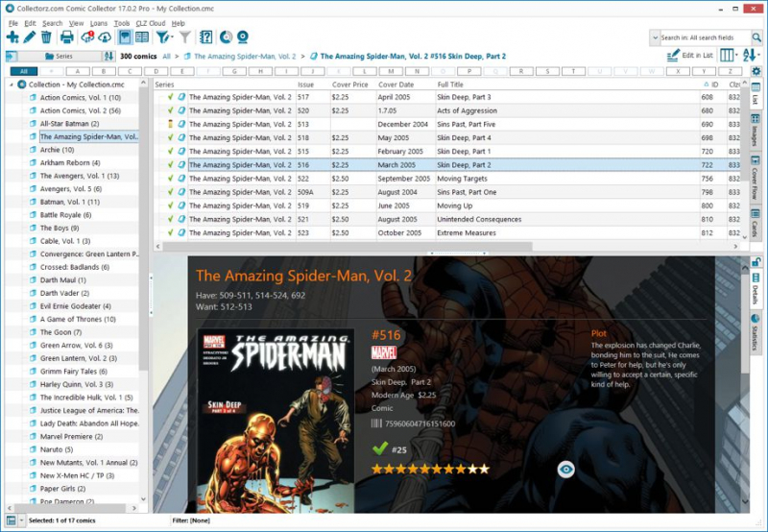Switch to the Cards view tab
This screenshot has height=532, width=768.
point(756,223)
